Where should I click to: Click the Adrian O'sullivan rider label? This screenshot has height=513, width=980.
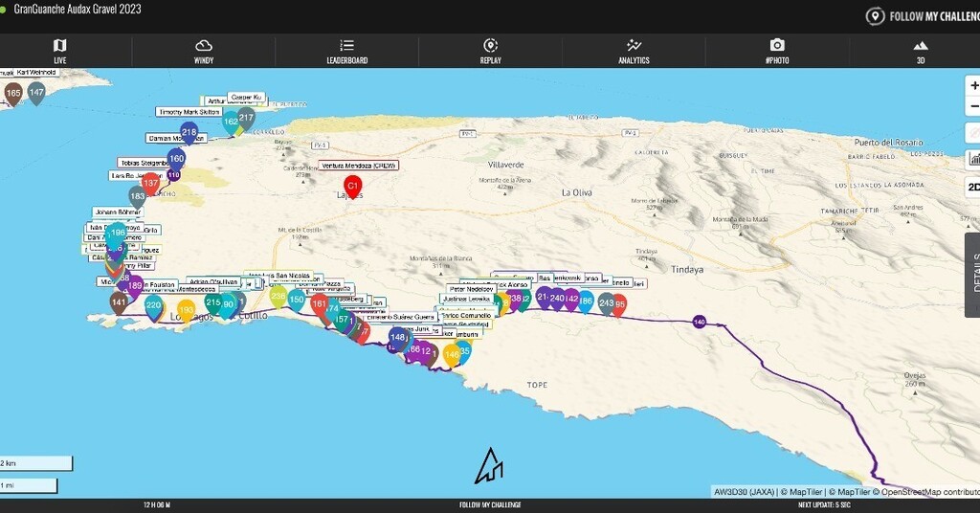point(213,281)
